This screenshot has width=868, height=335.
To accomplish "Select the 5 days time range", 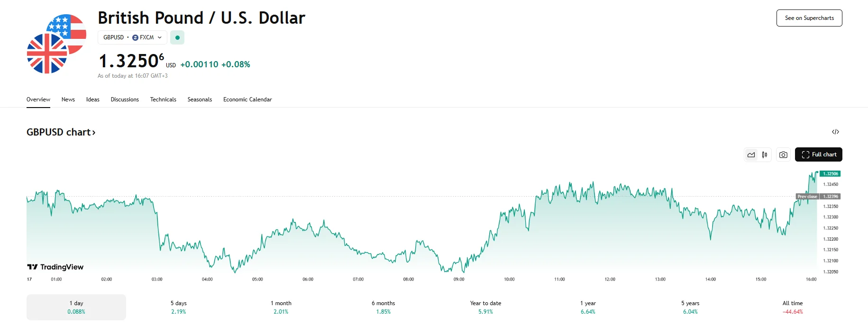I will tap(179, 307).
